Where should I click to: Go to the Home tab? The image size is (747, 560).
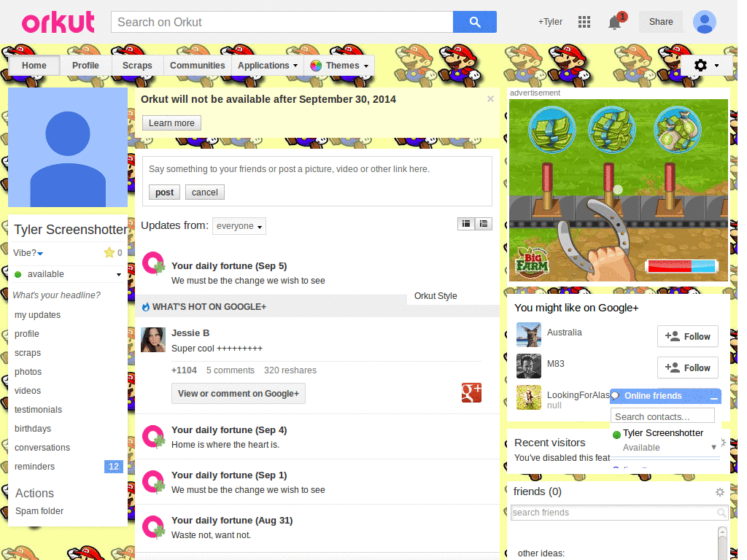pyautogui.click(x=34, y=65)
